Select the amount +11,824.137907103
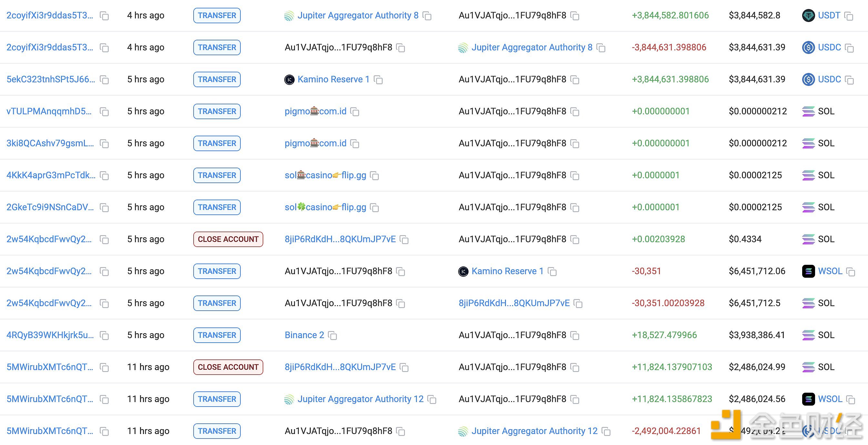The width and height of the screenshot is (868, 445). click(x=672, y=367)
